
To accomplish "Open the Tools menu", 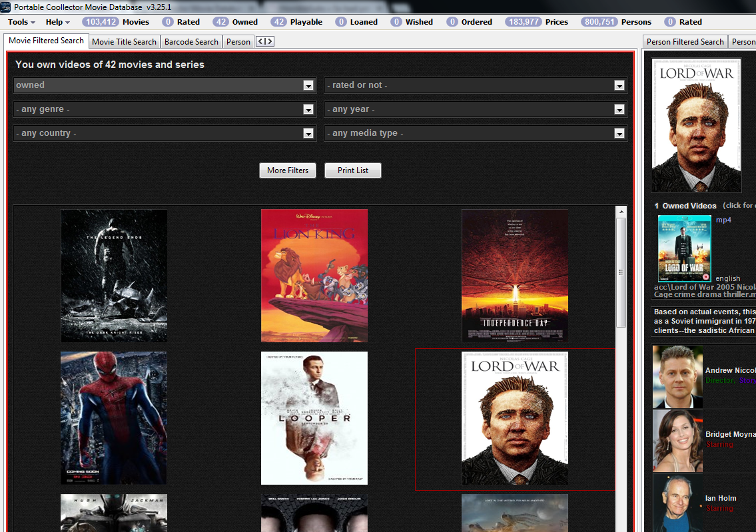I will coord(21,22).
